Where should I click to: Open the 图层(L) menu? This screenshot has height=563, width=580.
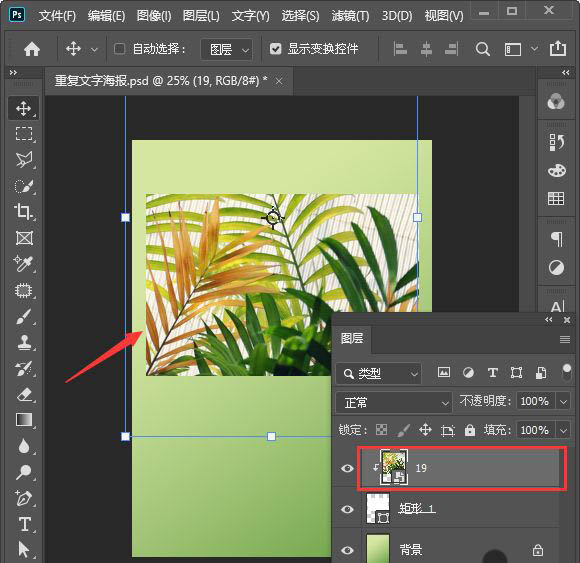click(x=201, y=16)
